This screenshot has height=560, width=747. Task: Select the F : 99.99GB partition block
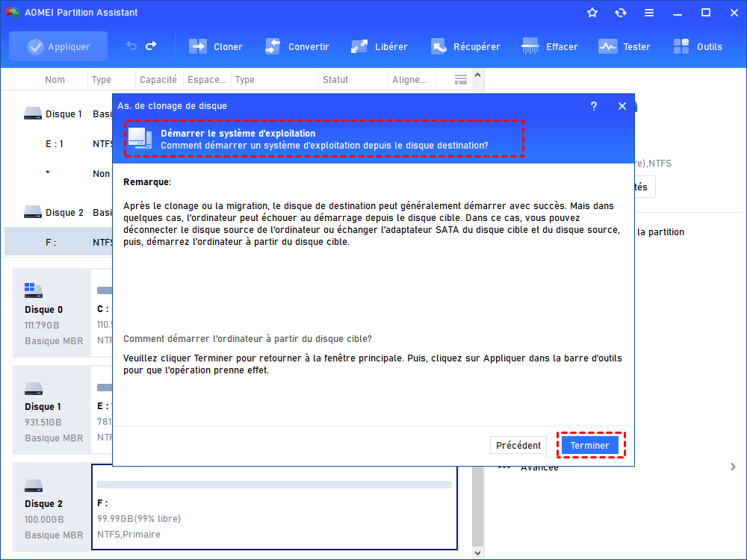(274, 508)
